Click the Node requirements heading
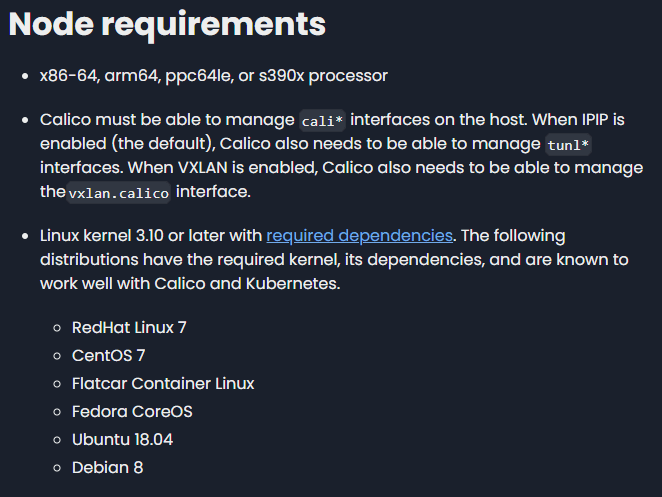Viewport: 662px width, 497px height. coord(167,24)
